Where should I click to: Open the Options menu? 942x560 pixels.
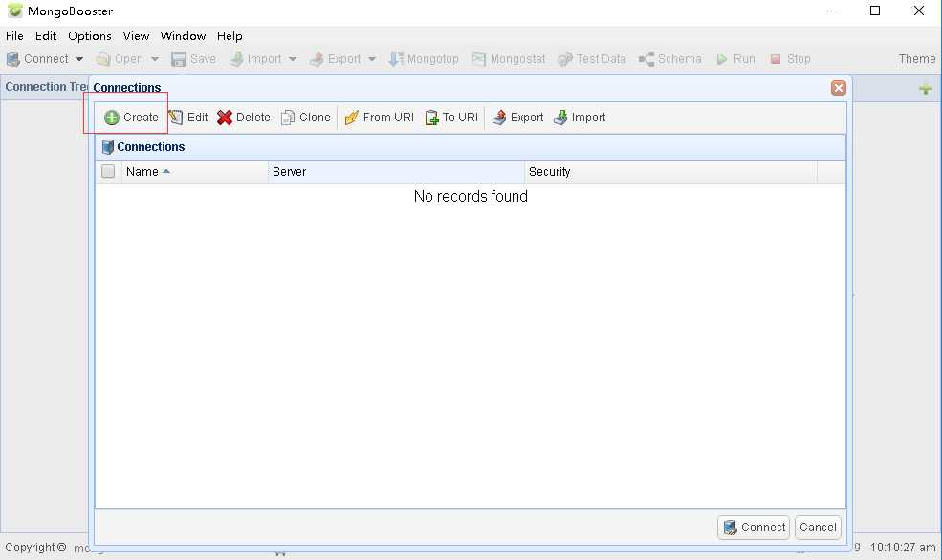90,36
